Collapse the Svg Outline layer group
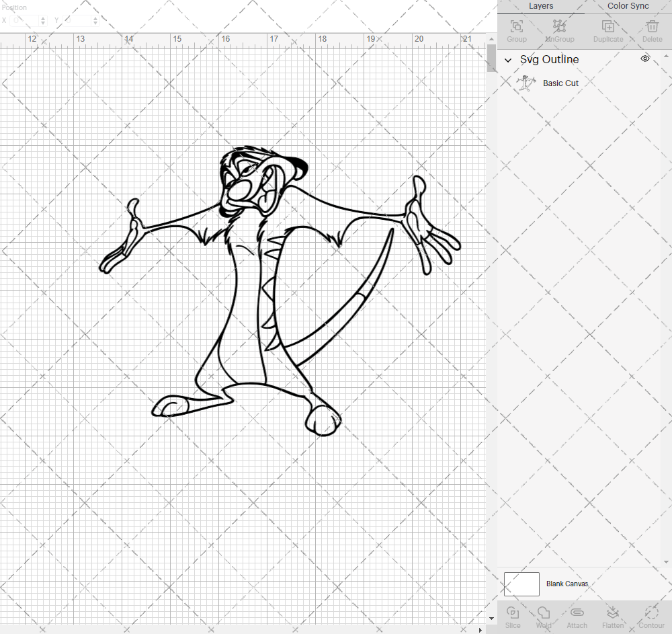672x634 pixels. tap(509, 60)
